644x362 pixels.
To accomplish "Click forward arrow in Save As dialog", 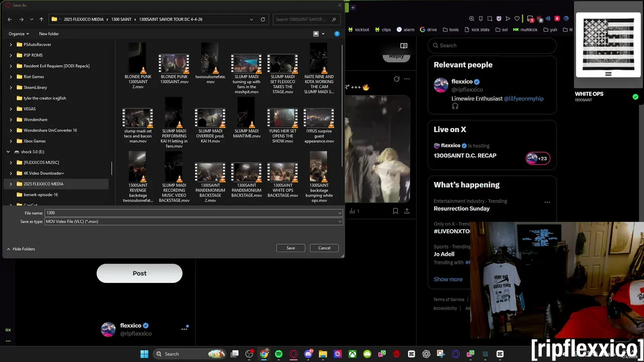I will pyautogui.click(x=21, y=19).
